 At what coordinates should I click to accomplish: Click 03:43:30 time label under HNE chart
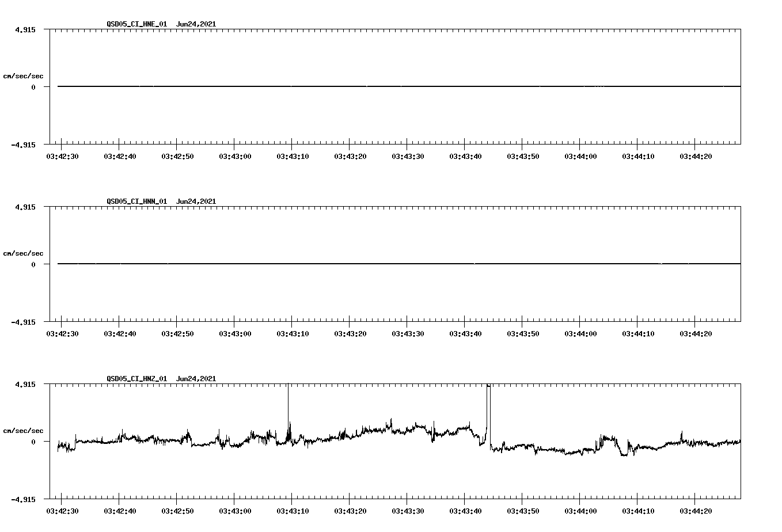(x=408, y=156)
